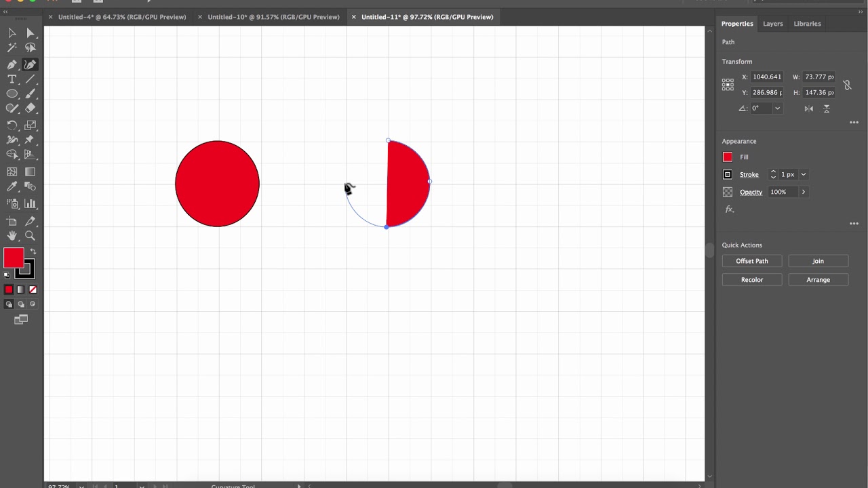This screenshot has height=488, width=868.
Task: Click the Stroke label link
Action: (x=749, y=175)
